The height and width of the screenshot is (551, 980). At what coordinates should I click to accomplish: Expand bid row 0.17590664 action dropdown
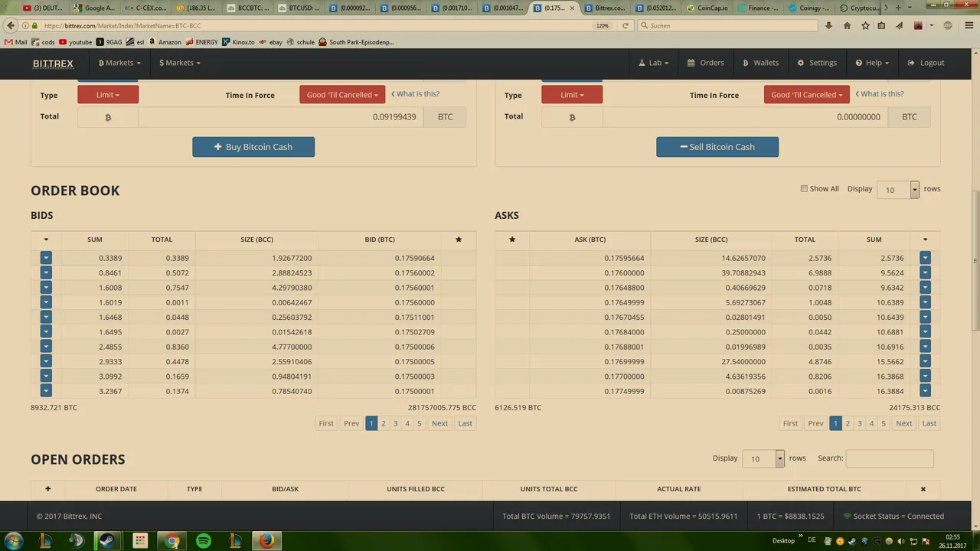click(46, 258)
